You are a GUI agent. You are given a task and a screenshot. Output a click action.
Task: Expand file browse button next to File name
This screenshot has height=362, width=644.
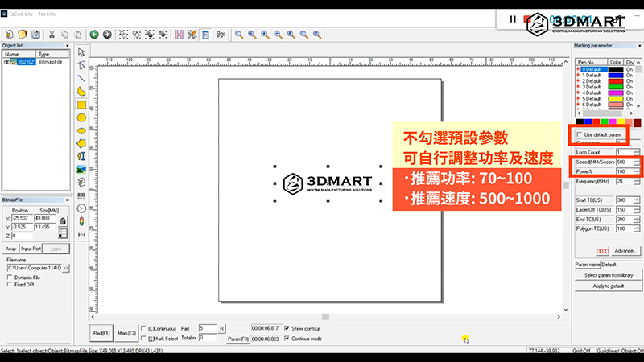(66, 267)
